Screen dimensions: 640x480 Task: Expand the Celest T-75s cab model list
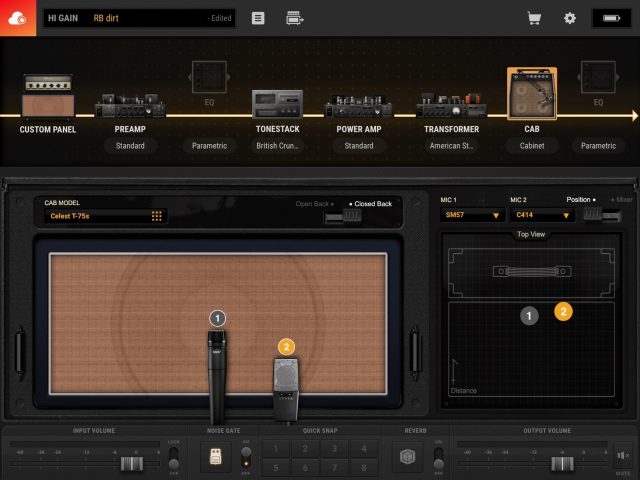click(x=157, y=216)
